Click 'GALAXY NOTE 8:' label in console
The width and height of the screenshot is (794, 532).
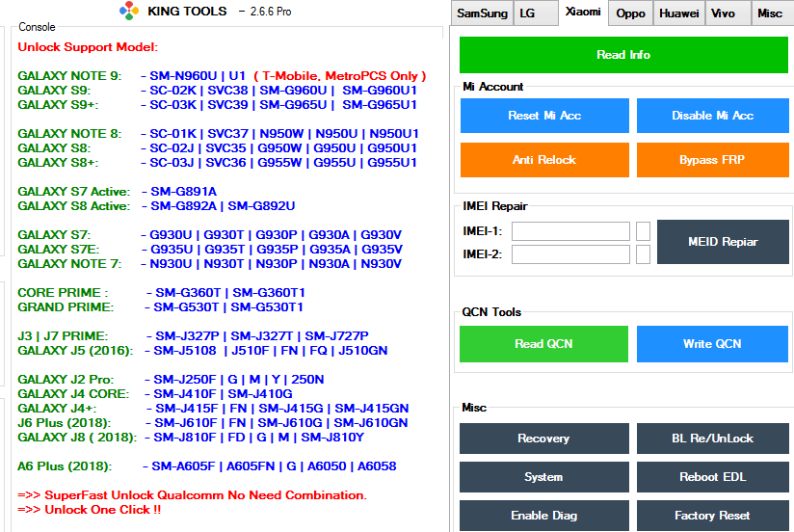(69, 134)
